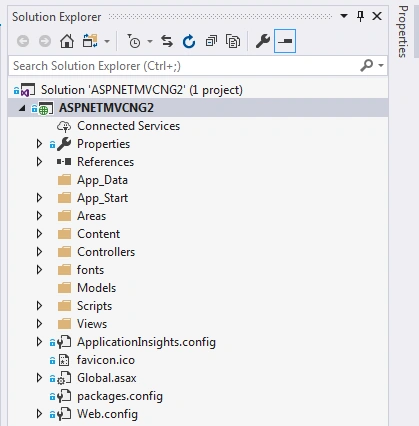Expand the Views folder
This screenshot has height=426, width=419.
pyautogui.click(x=39, y=324)
